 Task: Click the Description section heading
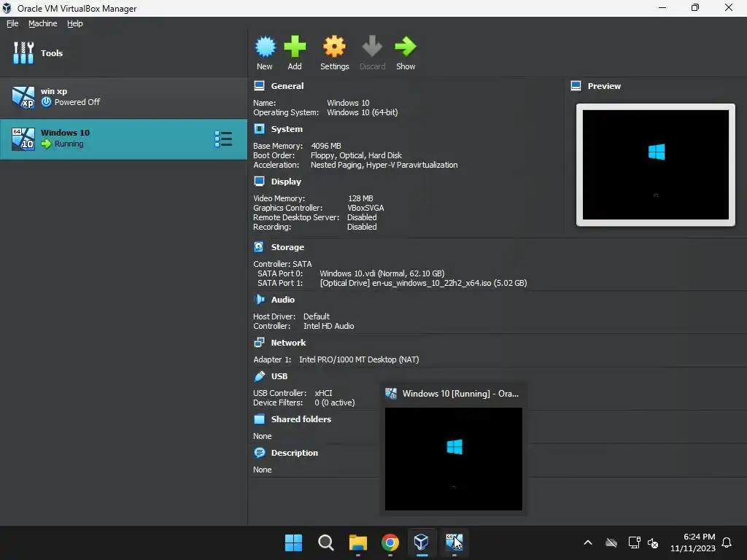295,453
